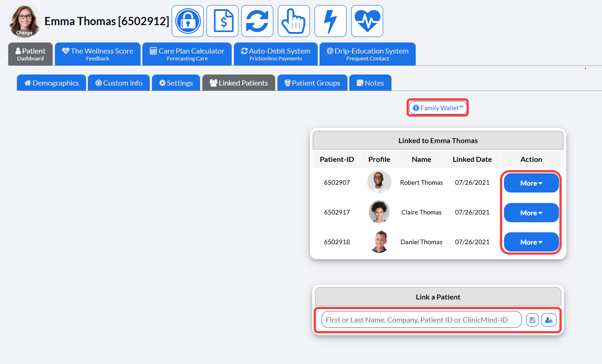Open the dollar invoice document icon
The image size is (602, 364).
tap(222, 21)
